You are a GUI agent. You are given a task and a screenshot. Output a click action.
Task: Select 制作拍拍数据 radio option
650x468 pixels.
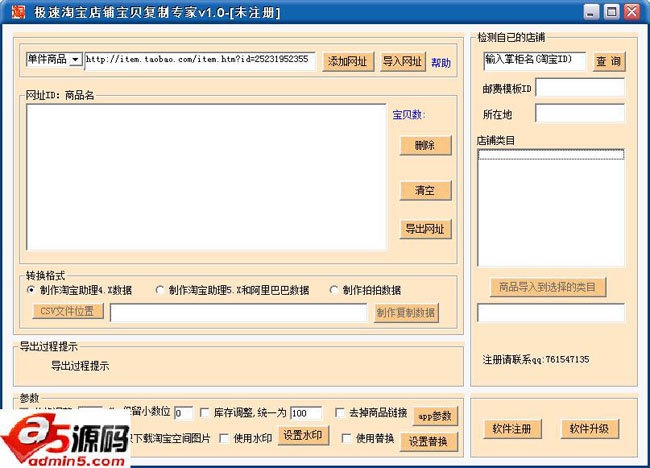(333, 290)
